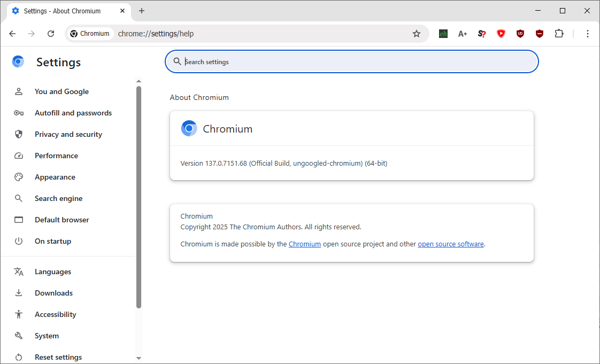
Task: Open Languages settings
Action: pos(53,272)
